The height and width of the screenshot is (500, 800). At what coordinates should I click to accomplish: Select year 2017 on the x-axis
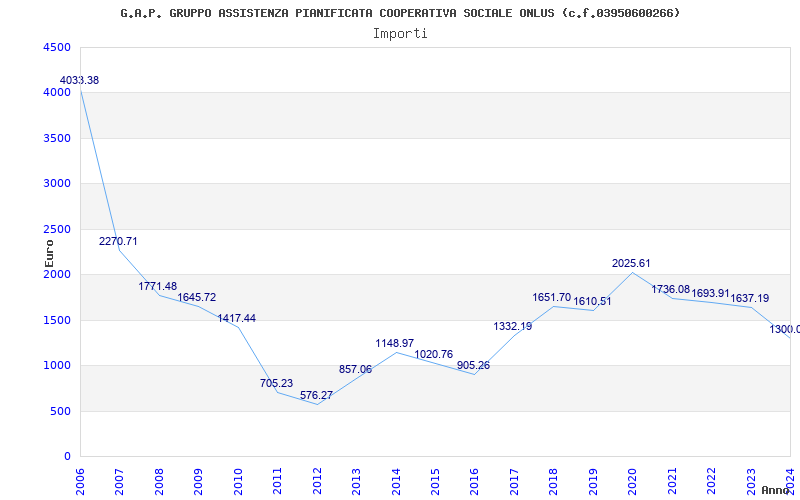(514, 478)
